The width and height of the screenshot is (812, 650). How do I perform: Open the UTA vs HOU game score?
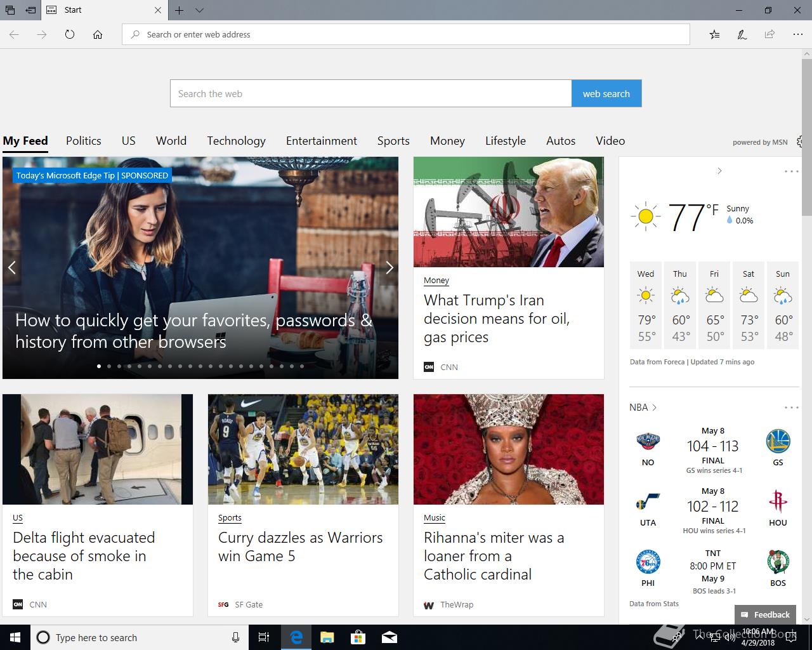tap(713, 507)
